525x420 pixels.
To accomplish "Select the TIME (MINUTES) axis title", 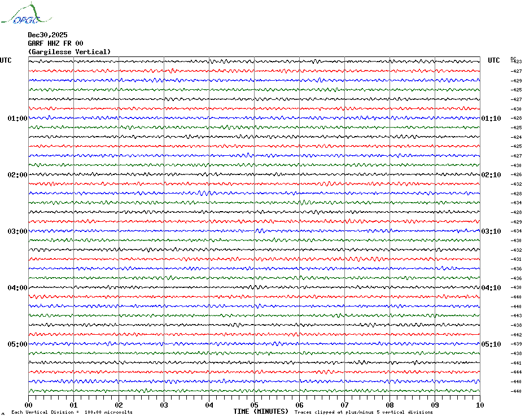I will click(x=261, y=412).
